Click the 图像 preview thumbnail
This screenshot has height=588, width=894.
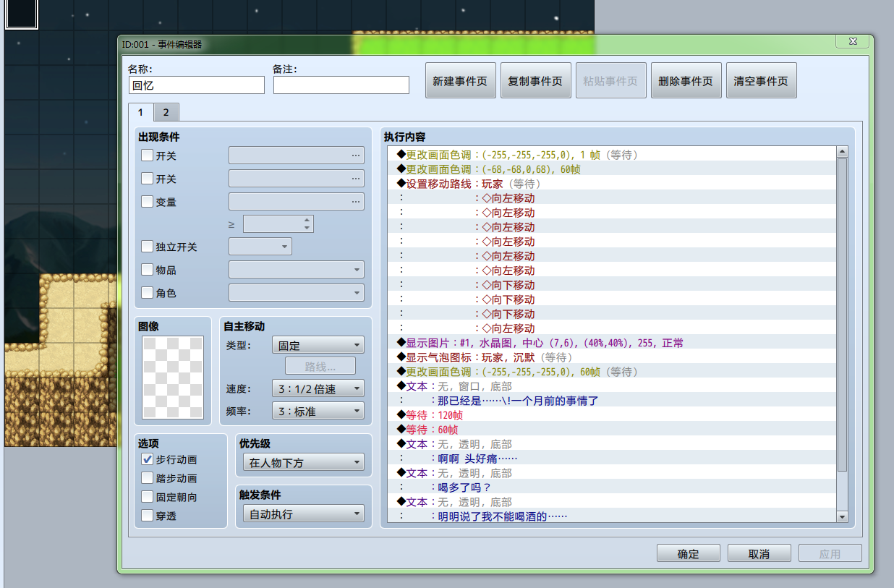173,377
